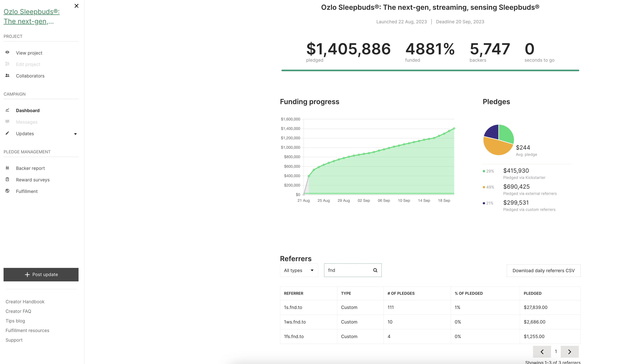Click the $244 average pledge value

[x=523, y=148]
